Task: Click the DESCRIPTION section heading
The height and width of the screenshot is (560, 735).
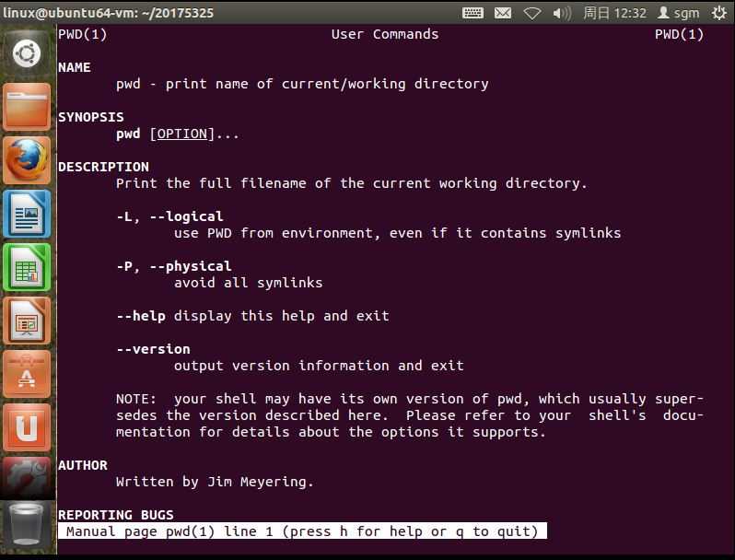Action: coord(103,167)
